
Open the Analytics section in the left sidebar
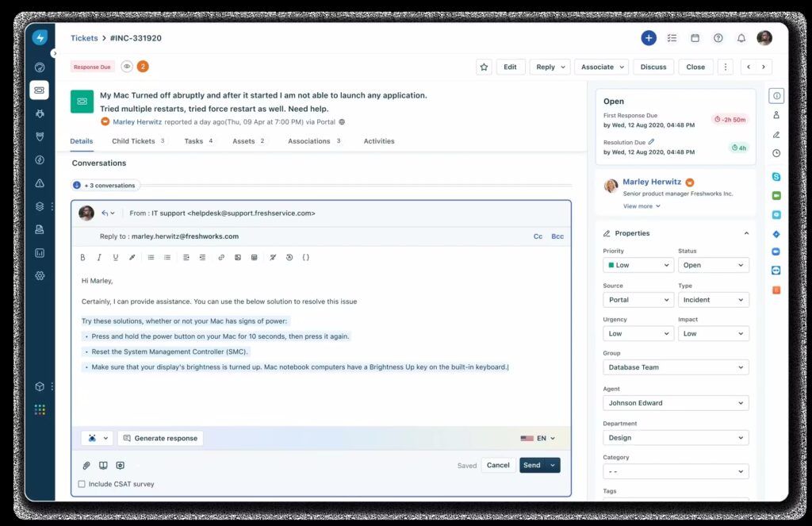pyautogui.click(x=40, y=251)
